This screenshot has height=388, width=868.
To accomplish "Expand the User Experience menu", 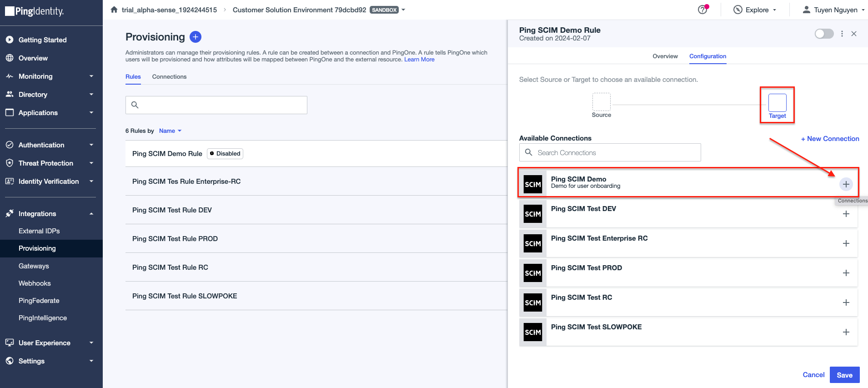I will click(x=91, y=343).
